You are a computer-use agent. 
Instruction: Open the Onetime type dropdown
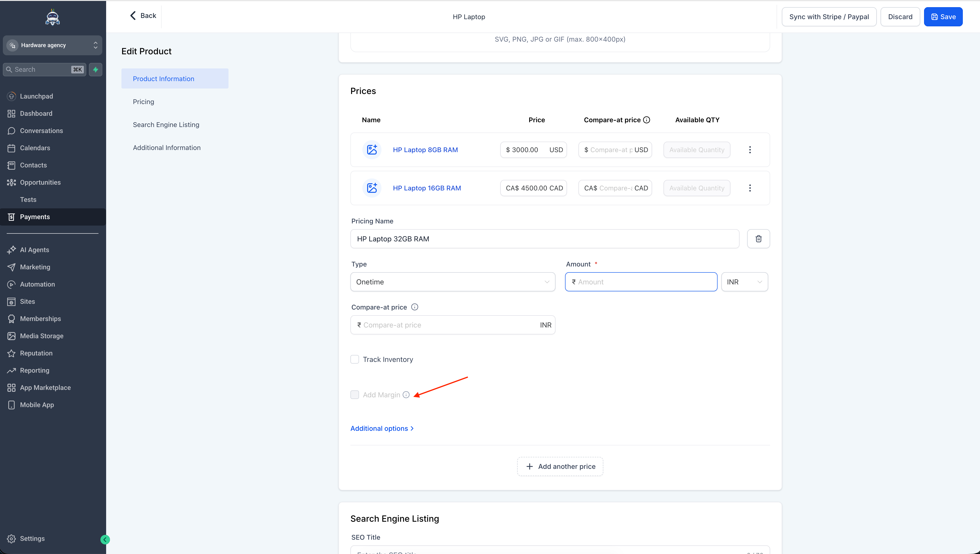[x=452, y=282]
